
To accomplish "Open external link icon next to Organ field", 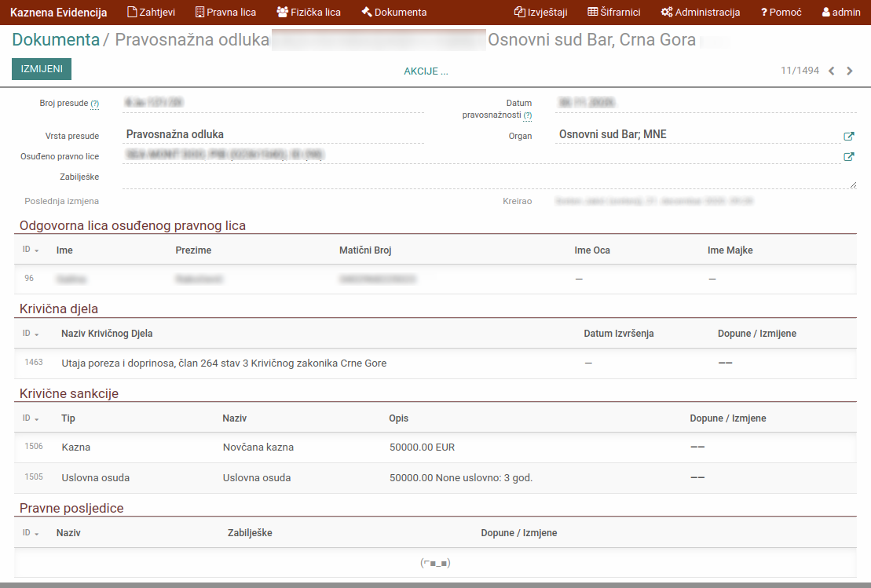I will coord(848,136).
